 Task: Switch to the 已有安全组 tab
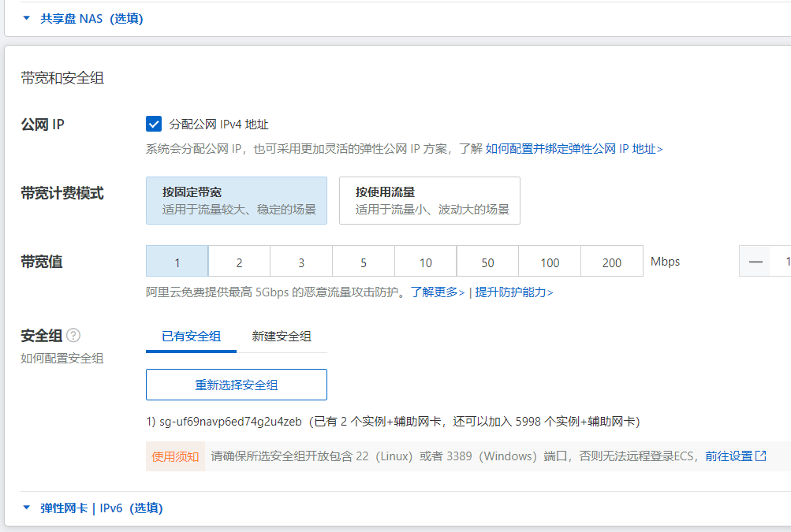191,336
